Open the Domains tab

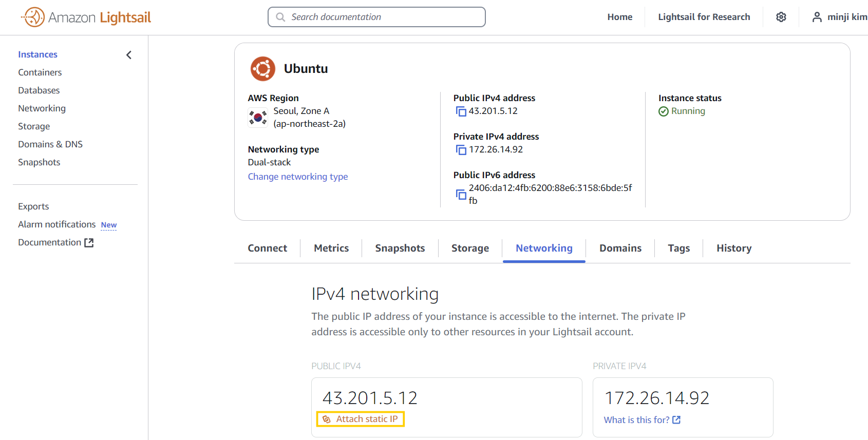point(620,248)
